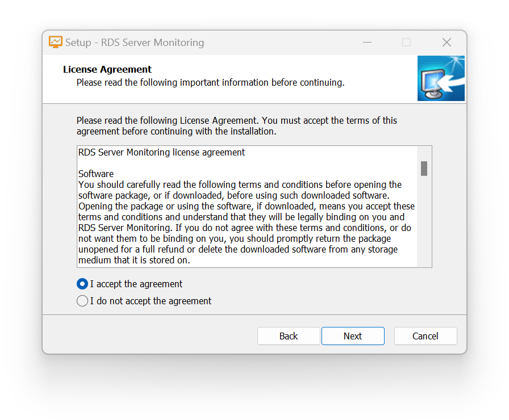509x420 pixels.
Task: Click the license text scrollbar thumb
Action: pyautogui.click(x=424, y=169)
